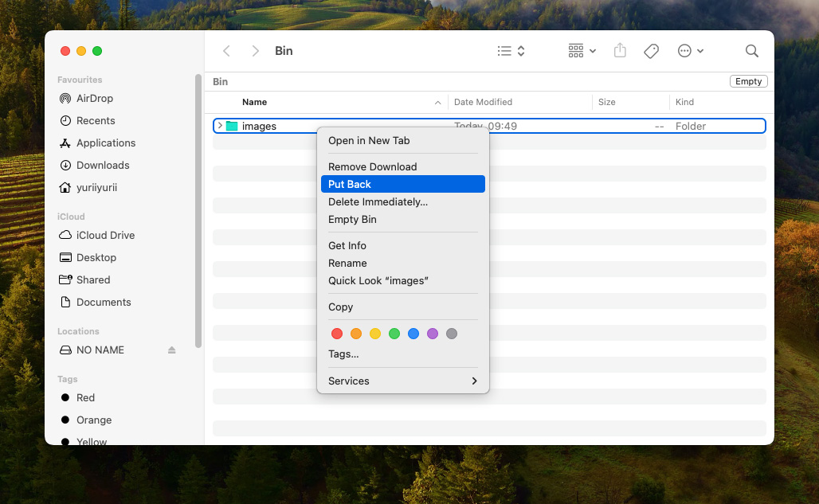Click the grouping icon in the toolbar
819x504 pixels.
point(574,50)
